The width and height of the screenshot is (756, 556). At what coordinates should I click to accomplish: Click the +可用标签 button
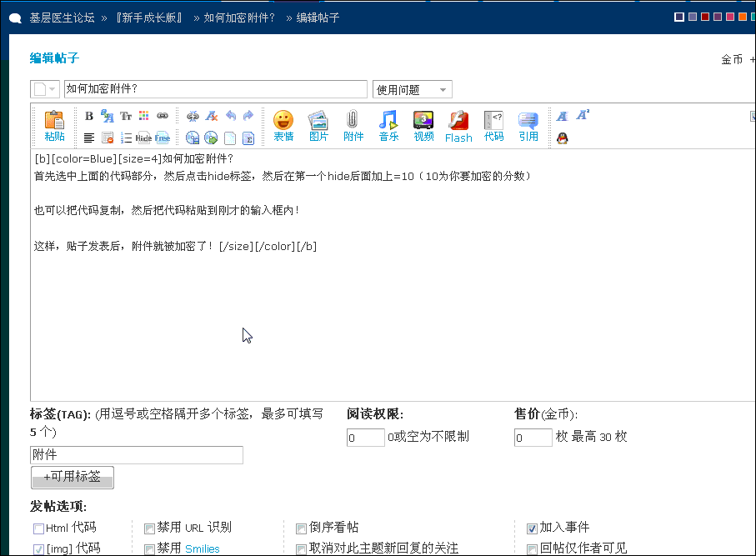(72, 477)
